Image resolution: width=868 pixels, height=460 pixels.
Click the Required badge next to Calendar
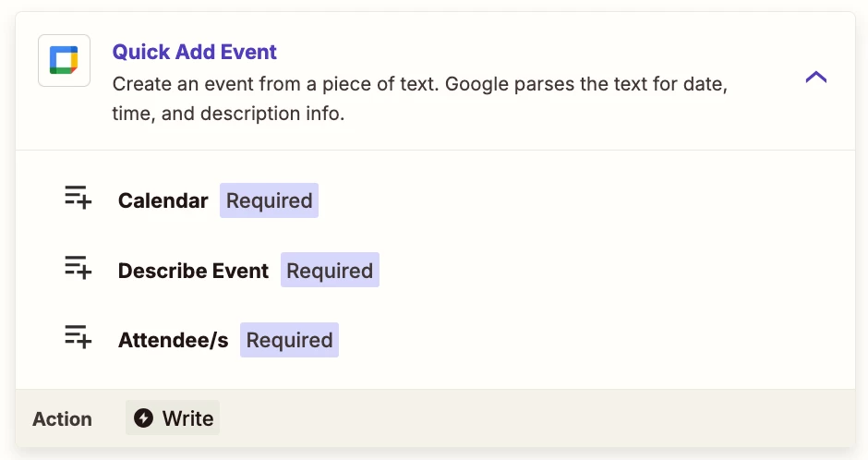coord(269,200)
